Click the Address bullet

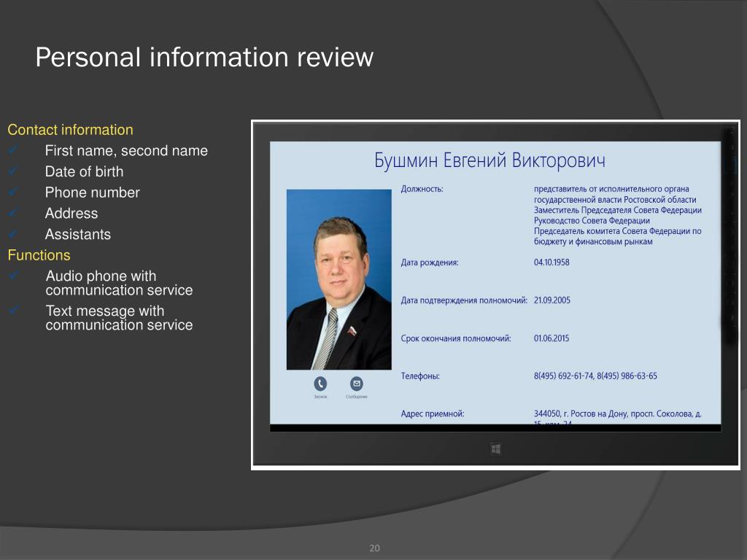(71, 214)
